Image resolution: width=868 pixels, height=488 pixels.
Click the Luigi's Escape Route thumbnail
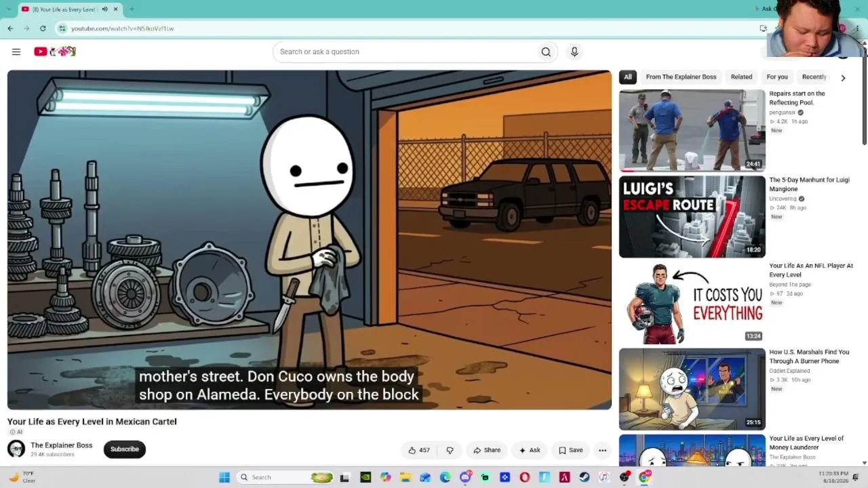click(692, 217)
